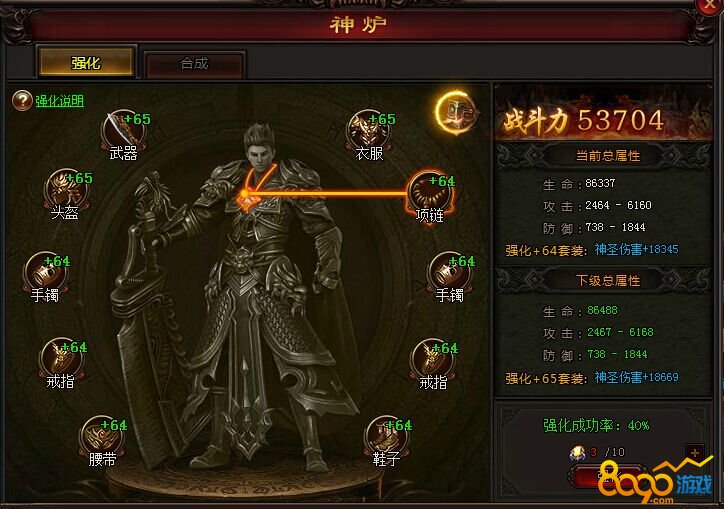
Task: Select the right 戒指 ring slot
Action: pyautogui.click(x=433, y=359)
